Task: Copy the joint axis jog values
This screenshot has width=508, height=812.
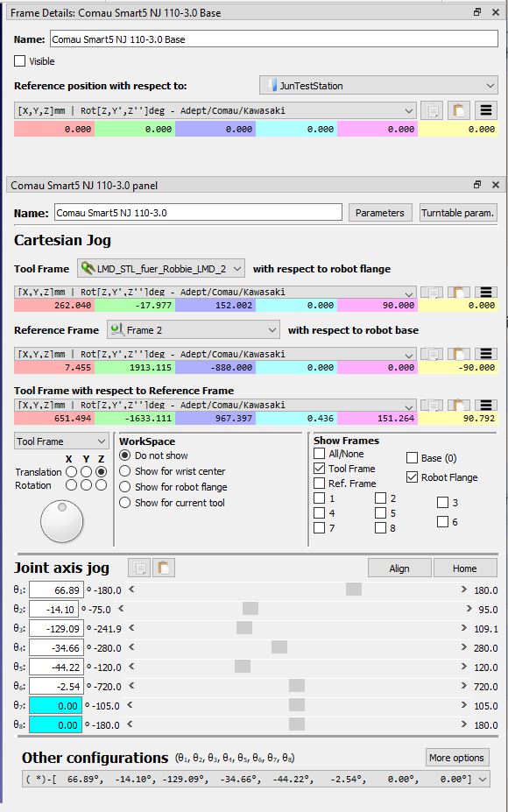Action: [139, 568]
